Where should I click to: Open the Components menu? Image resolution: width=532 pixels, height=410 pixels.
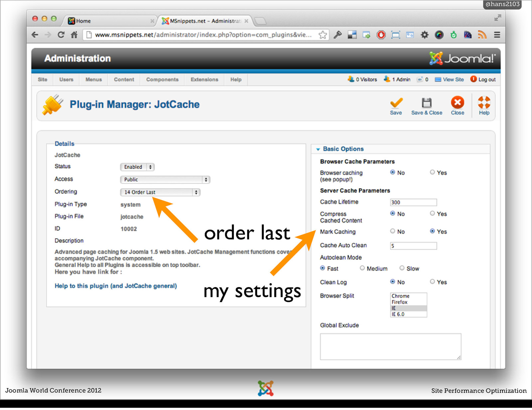162,80
